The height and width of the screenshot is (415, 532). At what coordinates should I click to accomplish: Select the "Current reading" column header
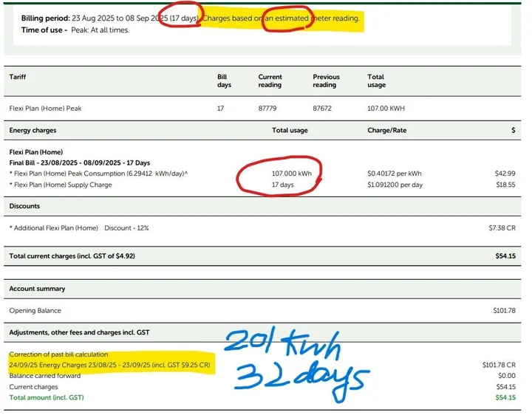click(270, 80)
